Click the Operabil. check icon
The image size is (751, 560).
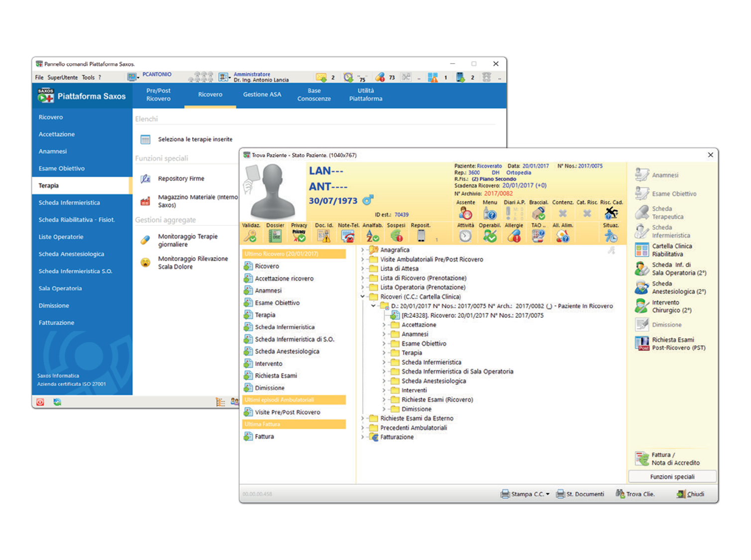[490, 236]
